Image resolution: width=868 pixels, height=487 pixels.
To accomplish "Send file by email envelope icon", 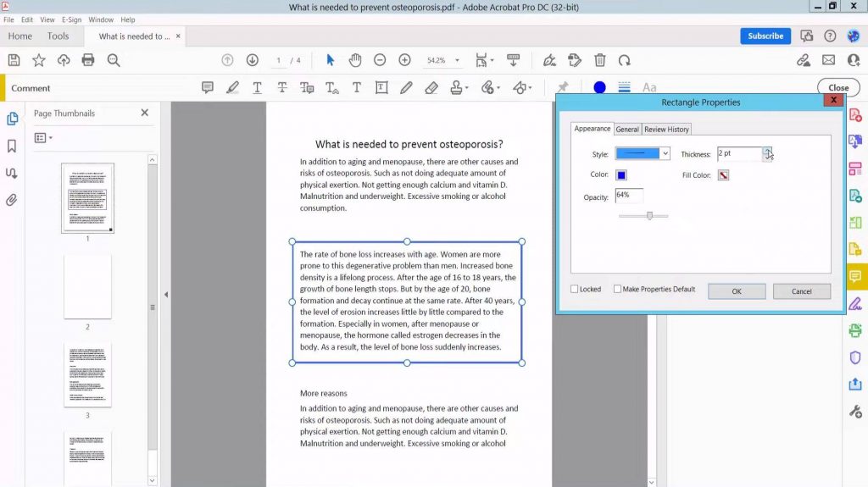I will 829,60.
